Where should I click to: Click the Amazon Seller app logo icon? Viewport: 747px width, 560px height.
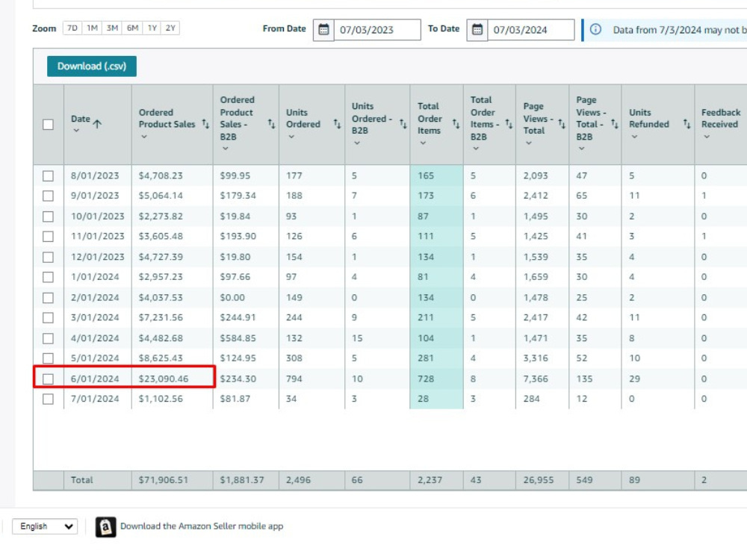[x=106, y=526]
